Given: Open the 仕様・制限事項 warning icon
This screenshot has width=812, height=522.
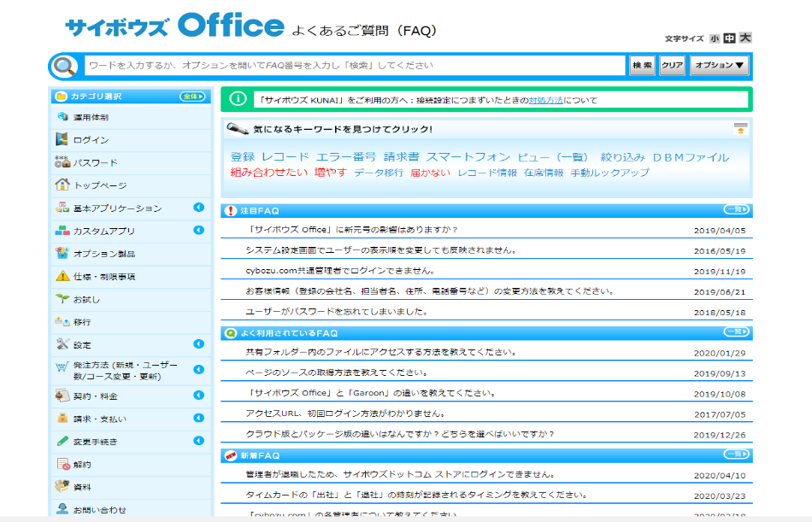Looking at the screenshot, I should 62,277.
